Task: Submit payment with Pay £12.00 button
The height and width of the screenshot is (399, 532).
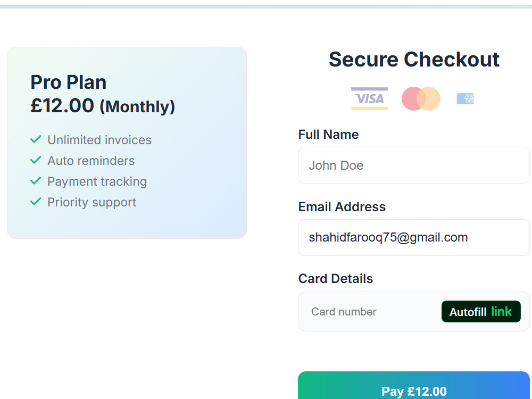Action: [413, 386]
